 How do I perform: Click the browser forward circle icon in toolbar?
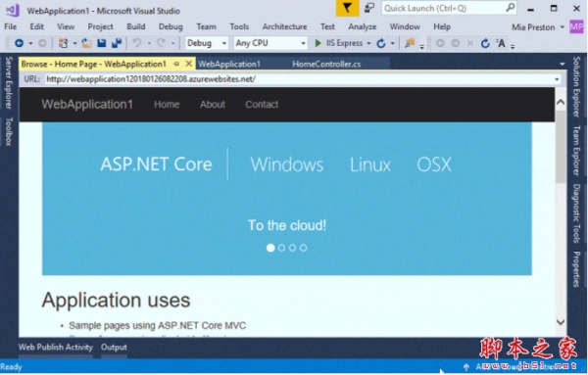click(x=456, y=43)
